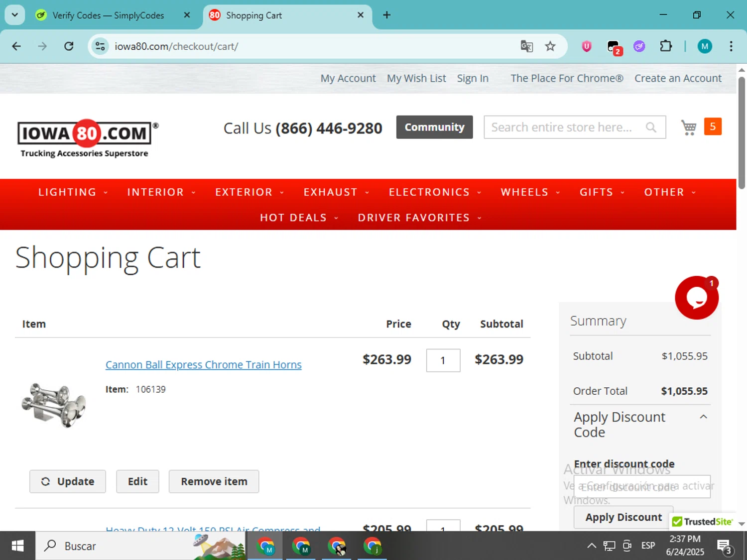Click the taskbar clock showing 2:37 PM
The width and height of the screenshot is (747, 560).
(685, 546)
